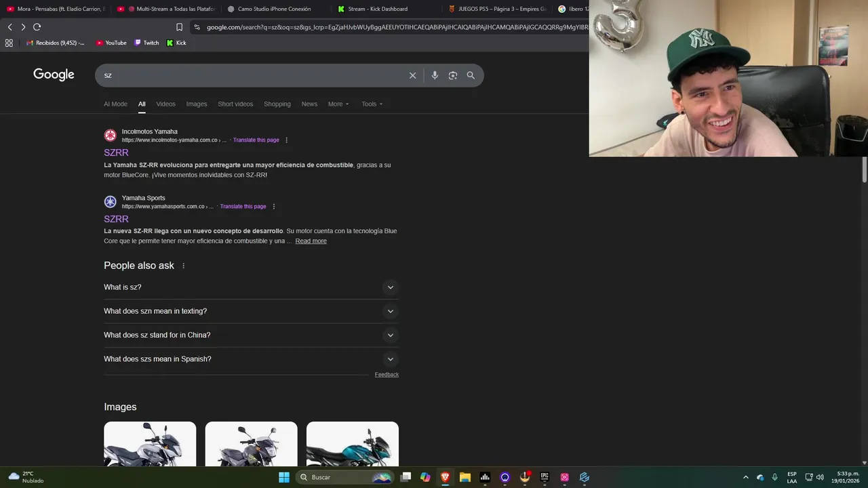Open the pink app icon on taskbar

(x=564, y=477)
